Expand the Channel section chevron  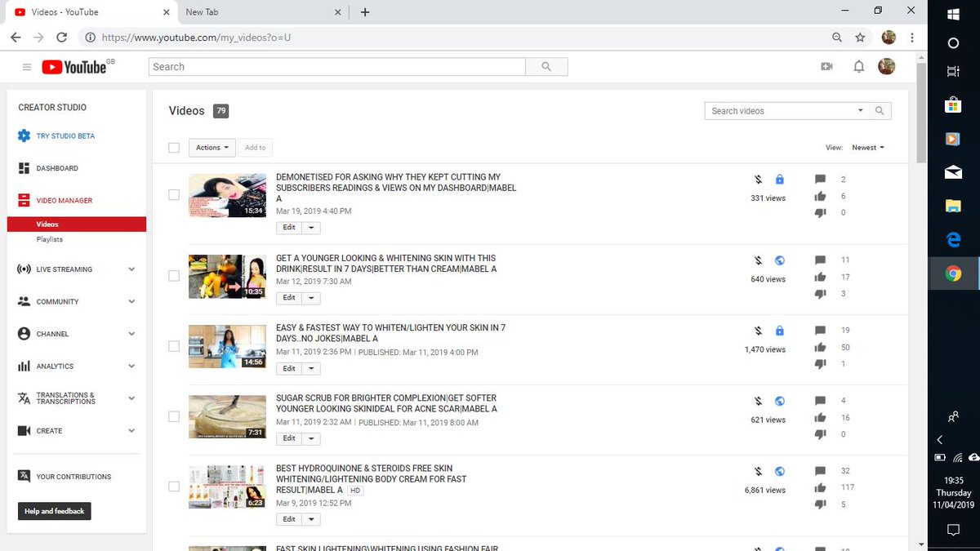[x=131, y=334]
